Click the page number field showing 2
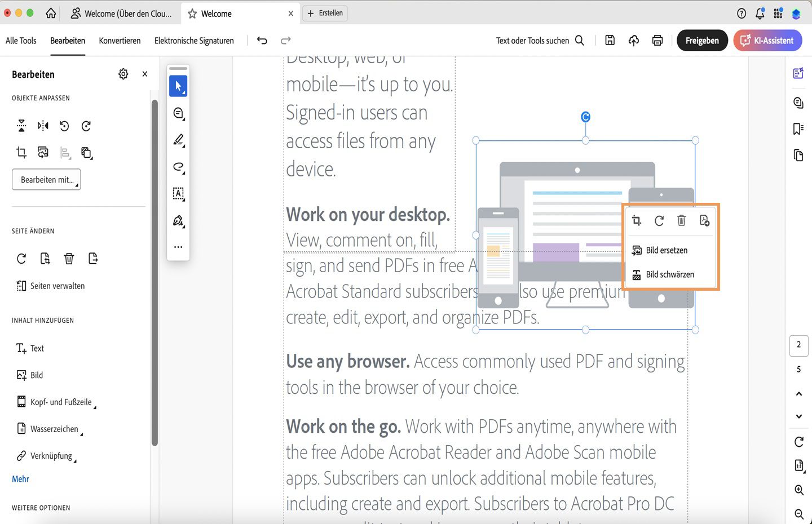812x524 pixels. (x=798, y=345)
